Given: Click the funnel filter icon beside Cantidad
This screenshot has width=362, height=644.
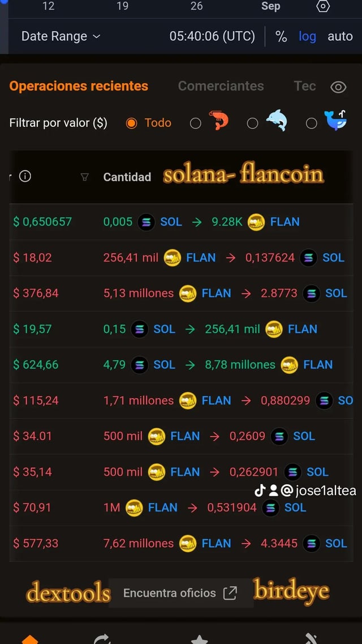Looking at the screenshot, I should point(85,177).
